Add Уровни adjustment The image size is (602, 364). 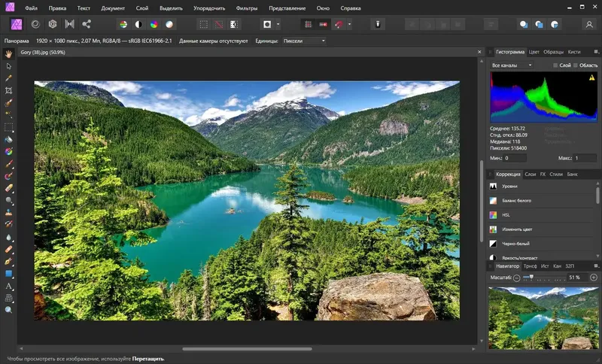541,186
